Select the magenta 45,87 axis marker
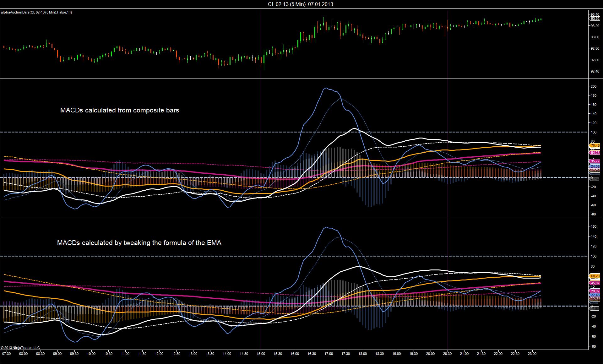Viewport: 603px width, 364px height. coord(595,283)
